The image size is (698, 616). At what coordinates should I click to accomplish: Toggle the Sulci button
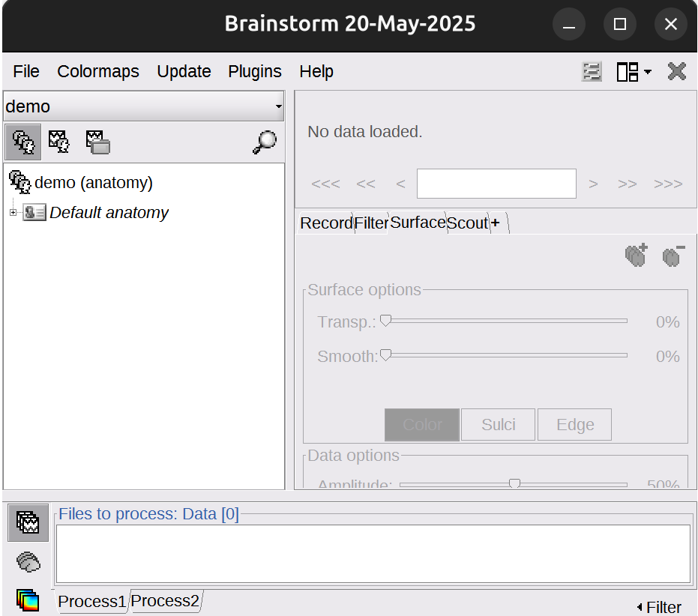(498, 425)
